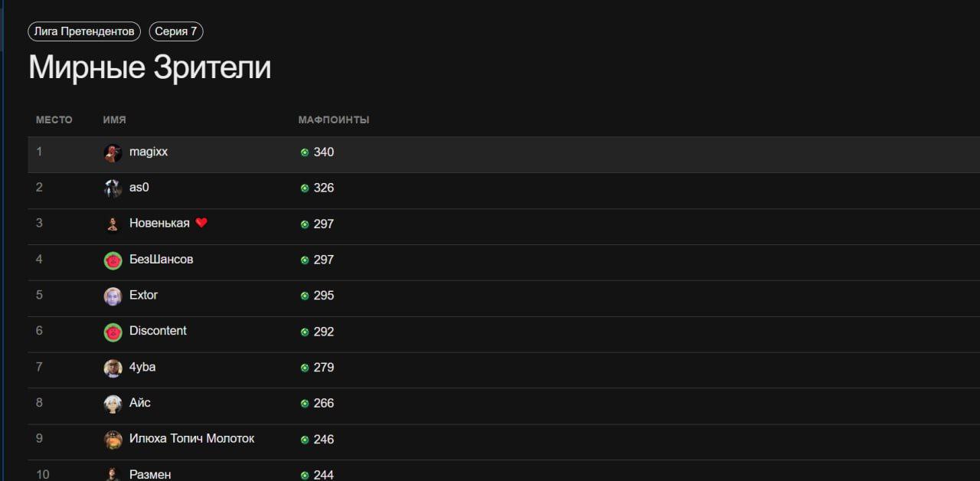Viewport: 980px width, 481px height.
Task: Click the mafpoint icon in Новенькая's row
Action: 305,224
